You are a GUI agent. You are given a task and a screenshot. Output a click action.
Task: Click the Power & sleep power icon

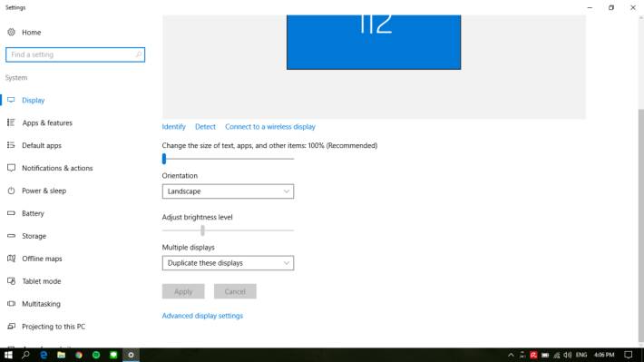11,191
